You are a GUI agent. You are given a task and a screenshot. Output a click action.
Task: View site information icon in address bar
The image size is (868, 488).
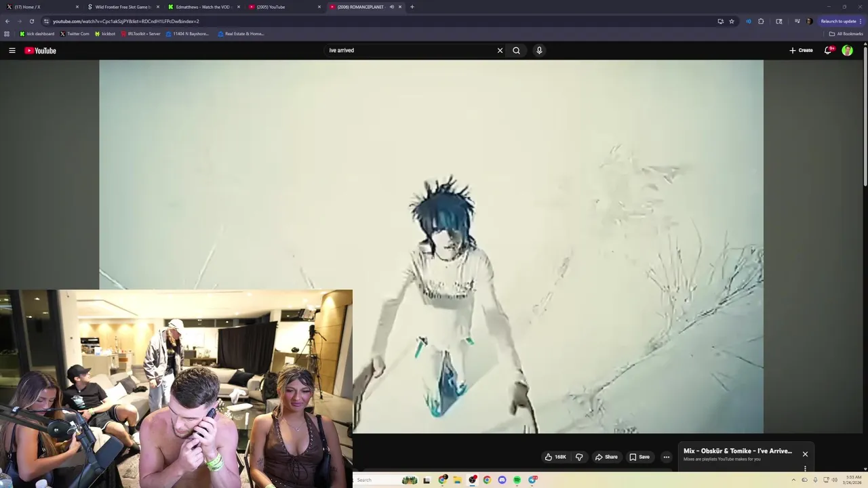coord(46,21)
